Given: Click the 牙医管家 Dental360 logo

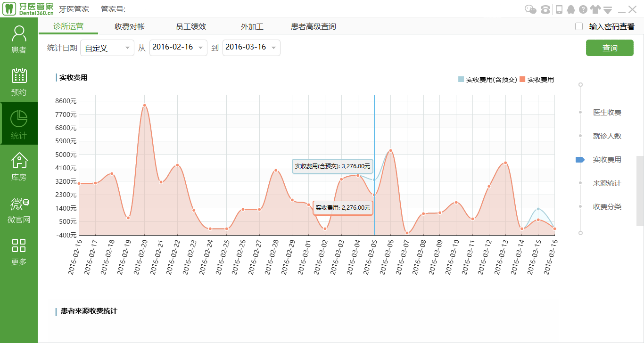Looking at the screenshot, I should [x=28, y=9].
